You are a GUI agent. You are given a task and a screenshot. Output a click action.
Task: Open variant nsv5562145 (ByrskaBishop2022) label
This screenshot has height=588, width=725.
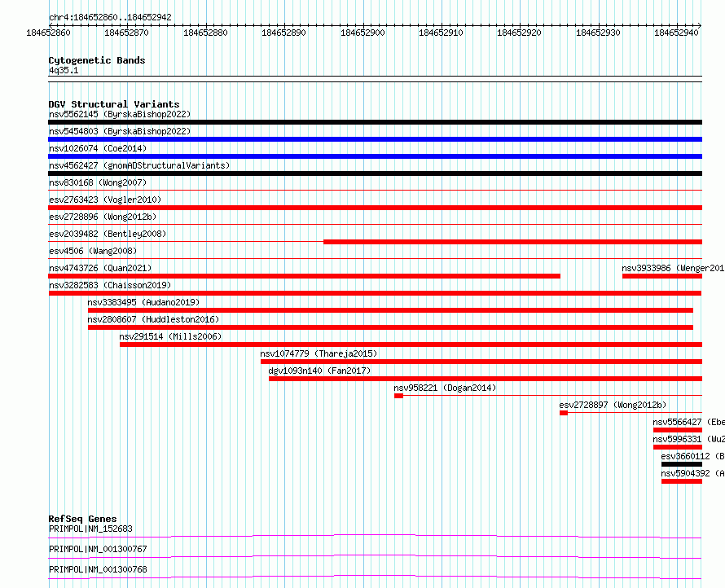[x=120, y=114]
